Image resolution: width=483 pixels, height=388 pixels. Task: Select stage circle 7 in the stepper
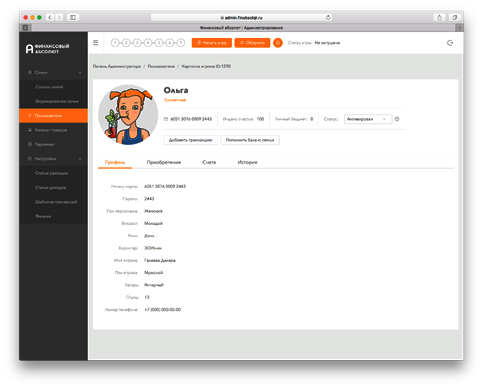(181, 43)
